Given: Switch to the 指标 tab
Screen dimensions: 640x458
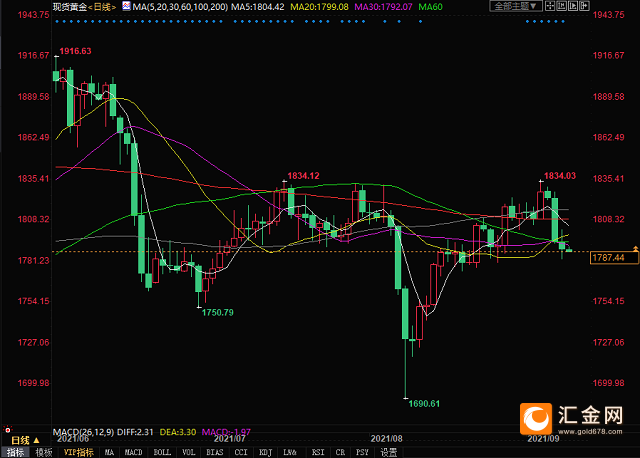Looking at the screenshot, I should click(15, 452).
